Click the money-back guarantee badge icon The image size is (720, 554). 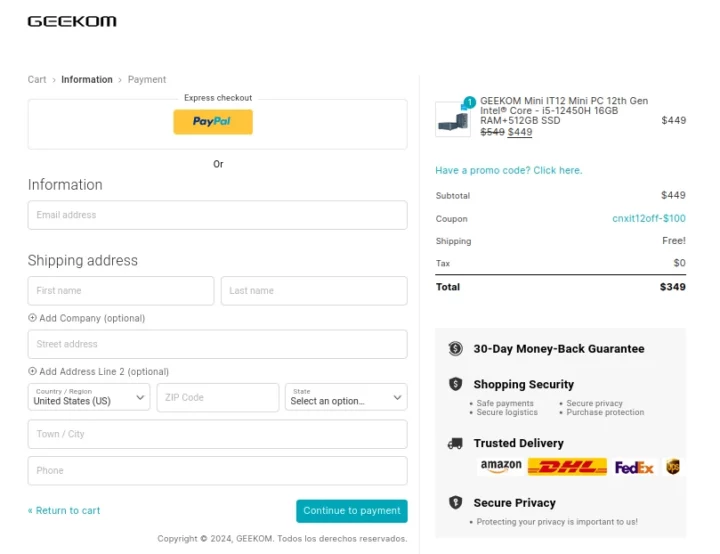456,349
